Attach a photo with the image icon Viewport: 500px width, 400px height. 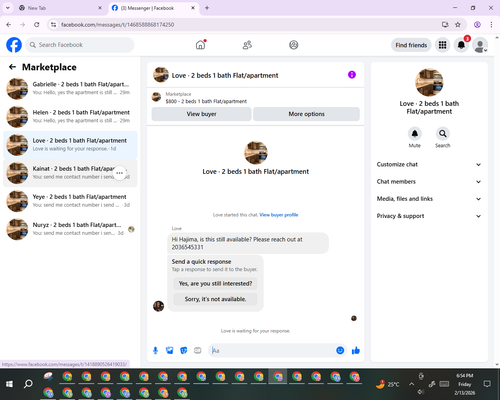click(x=170, y=350)
